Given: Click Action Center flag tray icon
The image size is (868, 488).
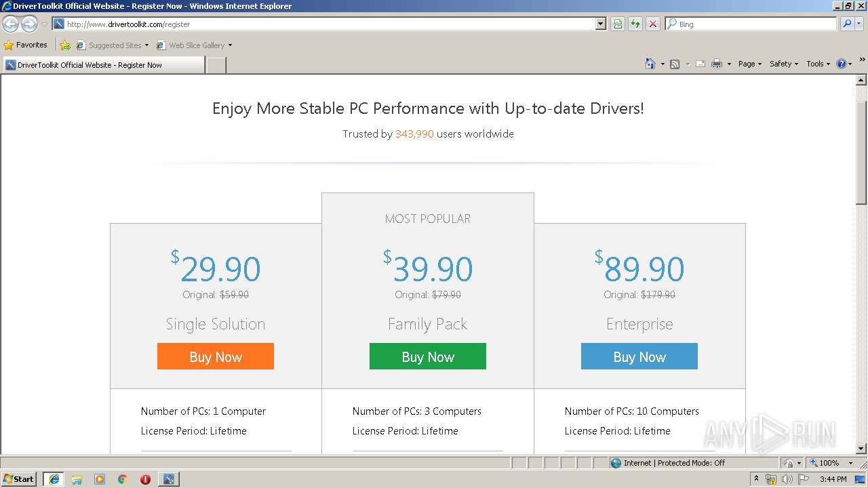Looking at the screenshot, I should pos(804,479).
